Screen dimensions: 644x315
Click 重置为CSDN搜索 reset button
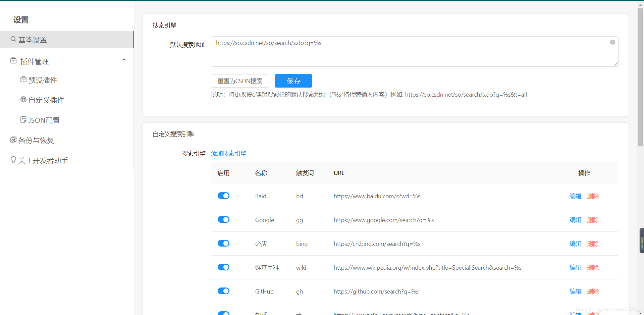tap(239, 81)
